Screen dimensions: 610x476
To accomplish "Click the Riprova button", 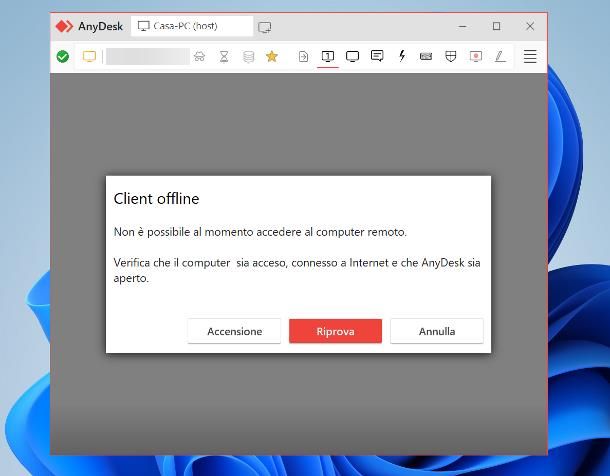I will click(x=335, y=331).
